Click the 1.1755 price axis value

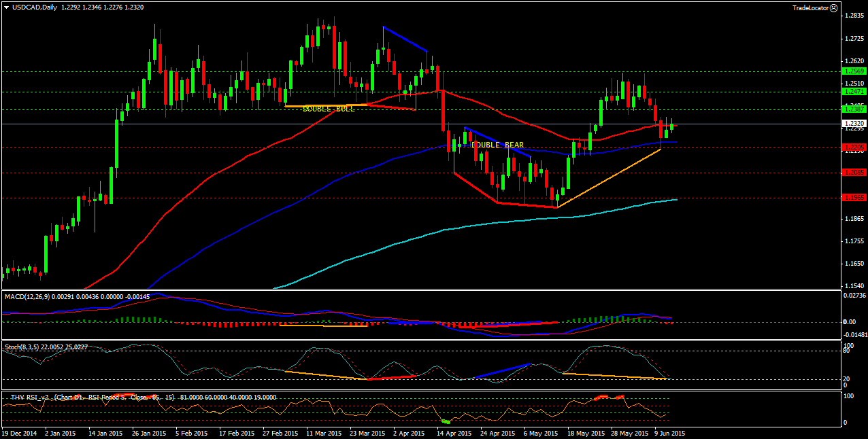point(854,241)
